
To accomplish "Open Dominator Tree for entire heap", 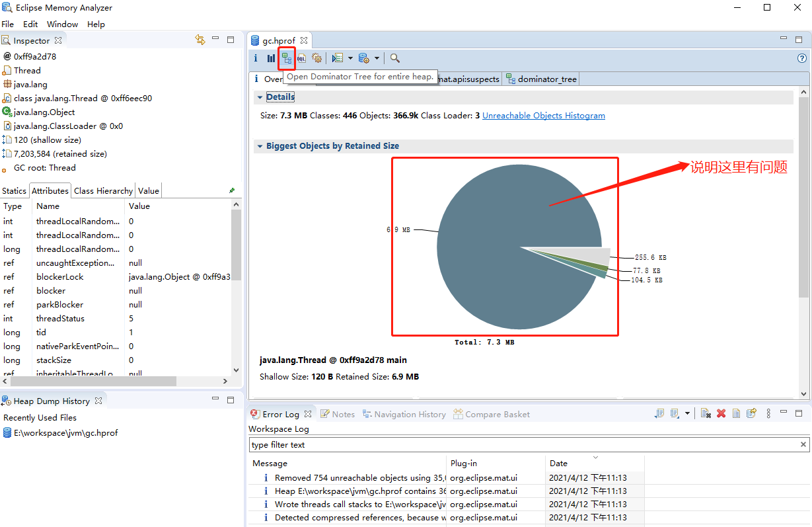I will click(x=286, y=58).
